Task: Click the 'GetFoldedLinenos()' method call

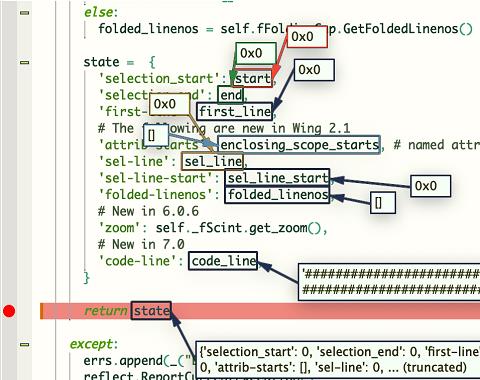Action: [408, 29]
